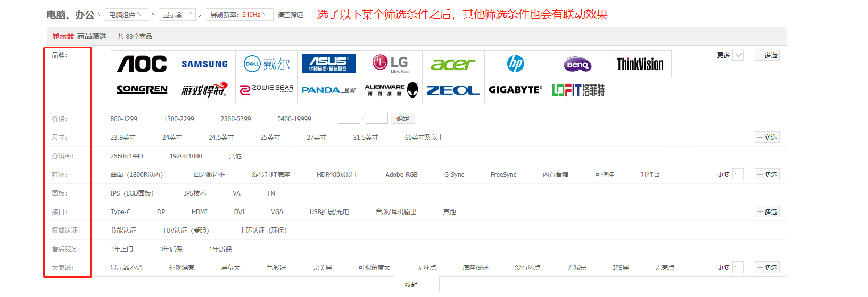Image resolution: width=868 pixels, height=297 pixels.
Task: Choose panel type VA
Action: 236,193
